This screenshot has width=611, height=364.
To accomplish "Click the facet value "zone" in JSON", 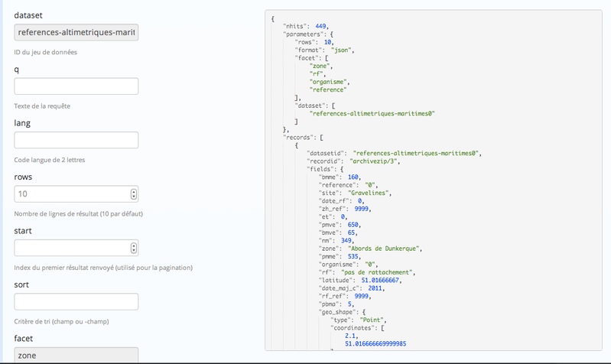I will (x=320, y=66).
